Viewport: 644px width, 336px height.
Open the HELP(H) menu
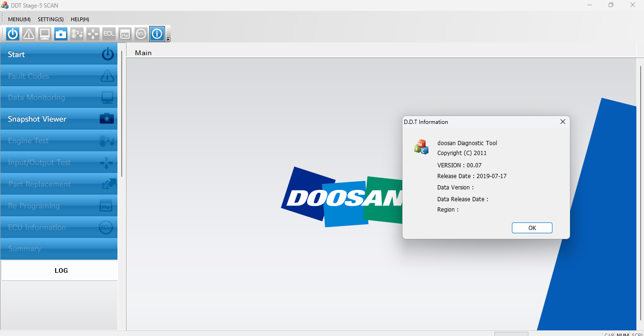(80, 19)
